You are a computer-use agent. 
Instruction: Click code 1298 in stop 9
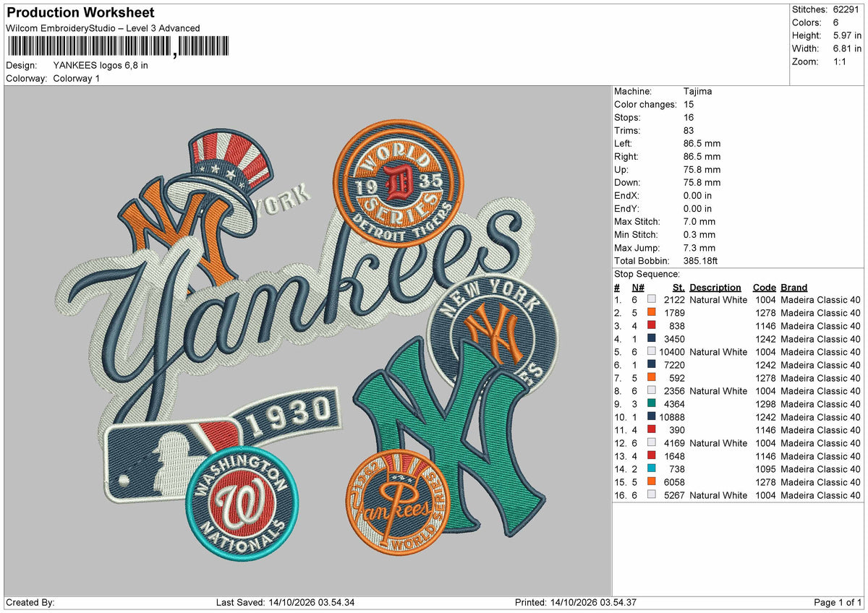coord(765,404)
